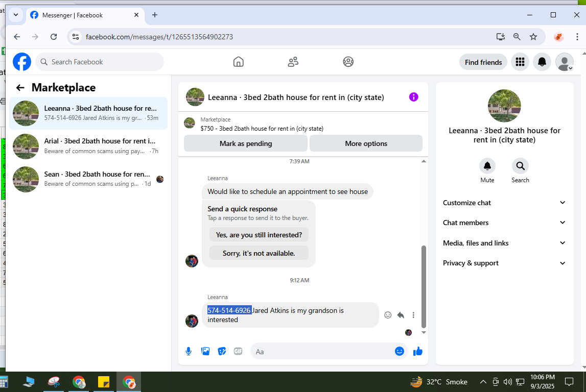
Task: Open Sticky Notes in the taskbar
Action: pos(104,382)
